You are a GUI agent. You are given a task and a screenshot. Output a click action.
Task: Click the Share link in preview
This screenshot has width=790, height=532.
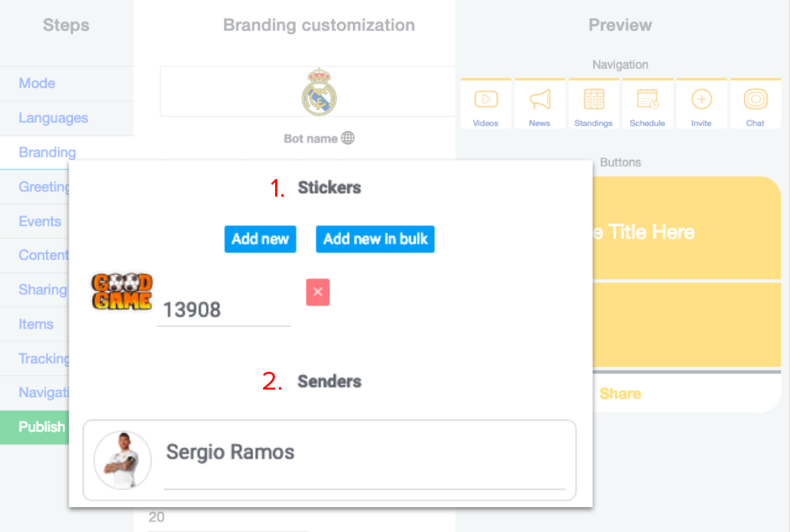coord(620,393)
